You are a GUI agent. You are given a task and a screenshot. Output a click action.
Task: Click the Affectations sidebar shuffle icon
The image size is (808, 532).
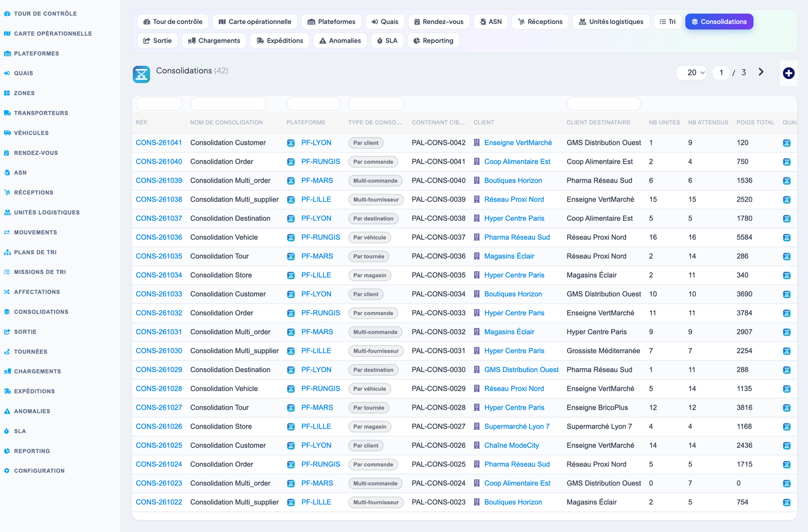click(x=7, y=292)
